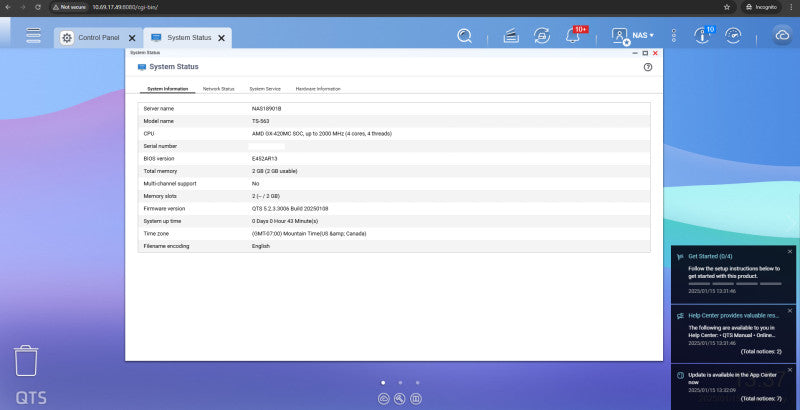This screenshot has height=410, width=800.
Task: Click the Filename encoding value English
Action: pos(261,246)
